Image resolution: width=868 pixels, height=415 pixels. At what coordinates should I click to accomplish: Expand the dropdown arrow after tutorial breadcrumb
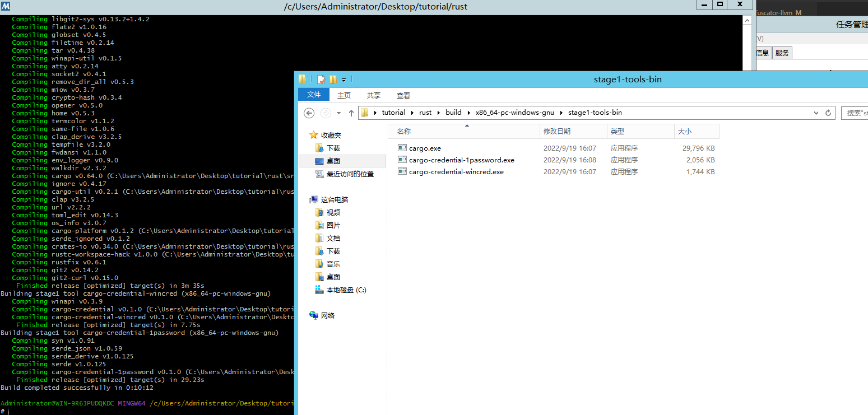click(412, 113)
